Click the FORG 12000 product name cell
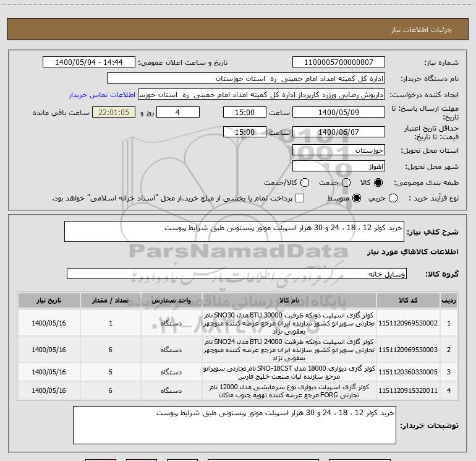The width and height of the screenshot is (476, 461). (289, 390)
